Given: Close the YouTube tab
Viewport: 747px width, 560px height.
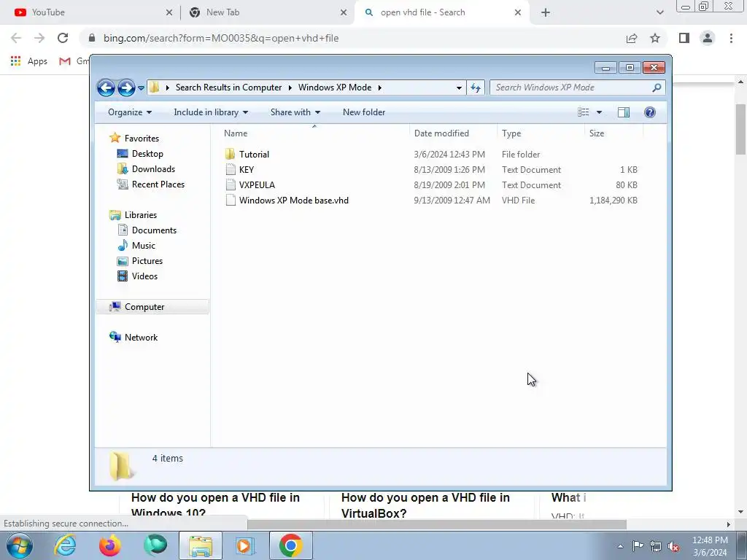Looking at the screenshot, I should [x=169, y=12].
